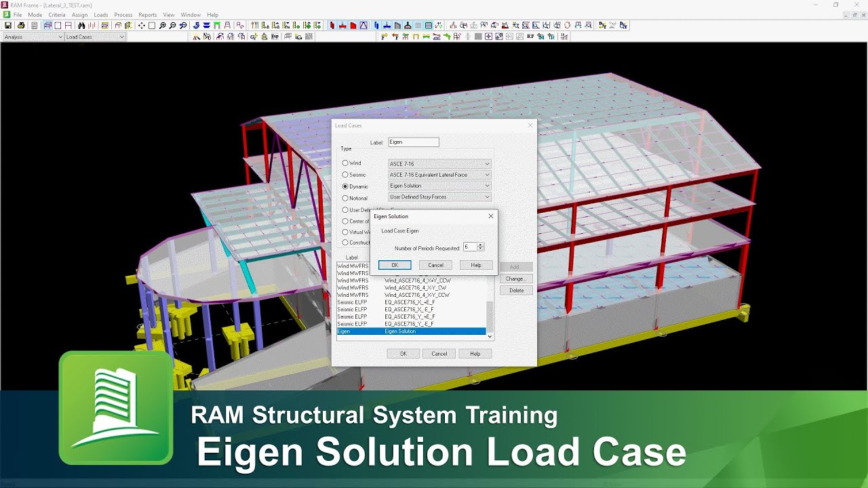Viewport: 868px width, 488px height.
Task: Click the yellow flag F icon in second toolbar
Action: click(x=384, y=37)
